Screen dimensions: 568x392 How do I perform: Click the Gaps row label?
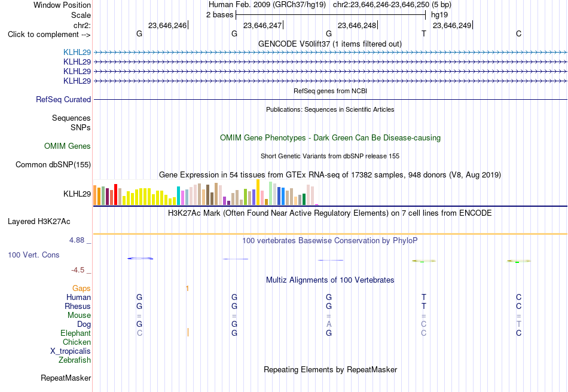(x=81, y=289)
